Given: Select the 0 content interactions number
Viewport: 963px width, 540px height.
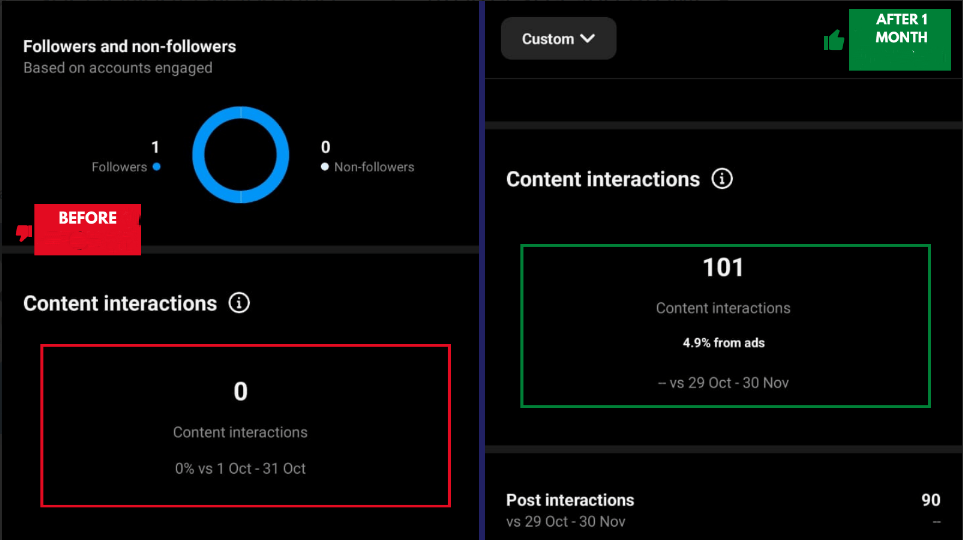Looking at the screenshot, I should coord(240,392).
